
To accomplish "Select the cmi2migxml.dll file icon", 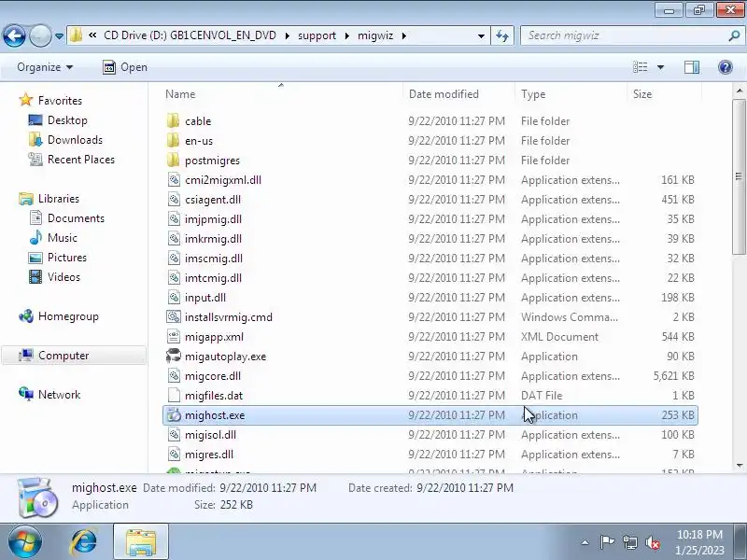I will tap(174, 179).
